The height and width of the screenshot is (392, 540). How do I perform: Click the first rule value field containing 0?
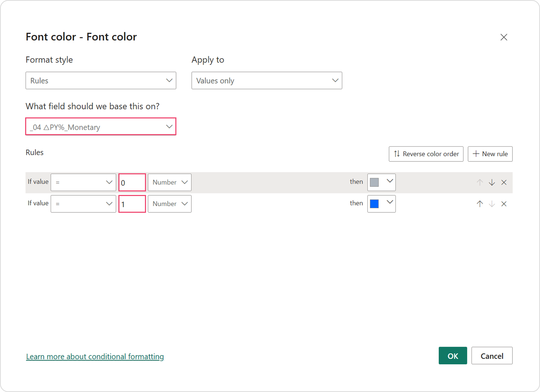pyautogui.click(x=132, y=182)
